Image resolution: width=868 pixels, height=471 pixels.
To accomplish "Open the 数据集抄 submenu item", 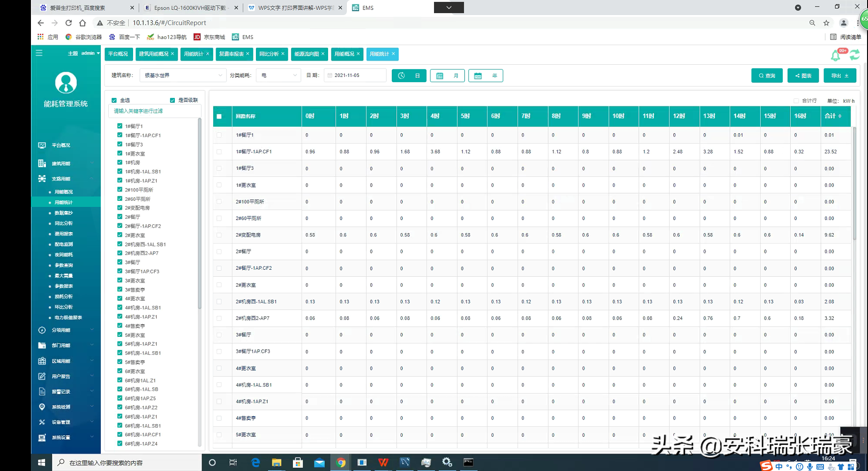I will pyautogui.click(x=64, y=213).
